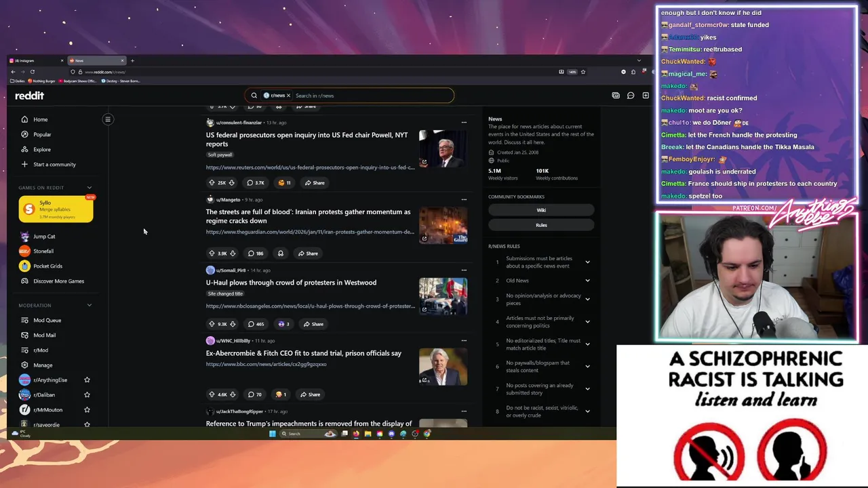868x488 pixels.
Task: Favorite r/MrMouton with the star
Action: click(x=87, y=410)
